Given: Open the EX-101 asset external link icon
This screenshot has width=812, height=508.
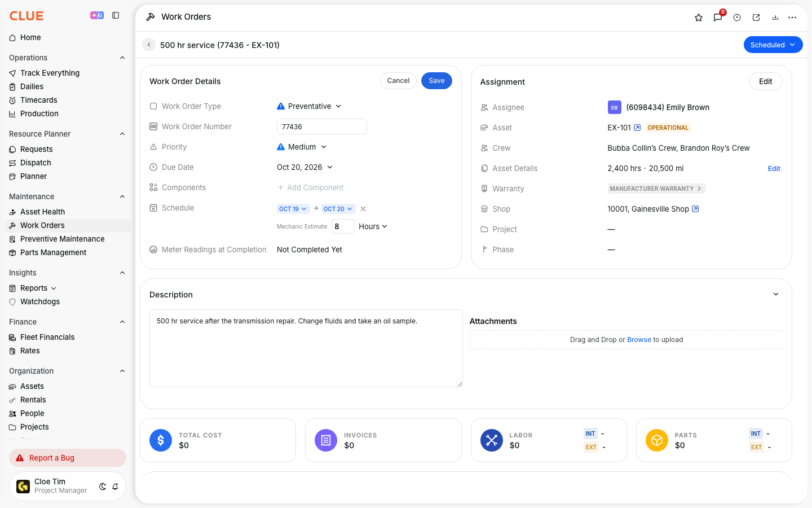Looking at the screenshot, I should pyautogui.click(x=637, y=128).
